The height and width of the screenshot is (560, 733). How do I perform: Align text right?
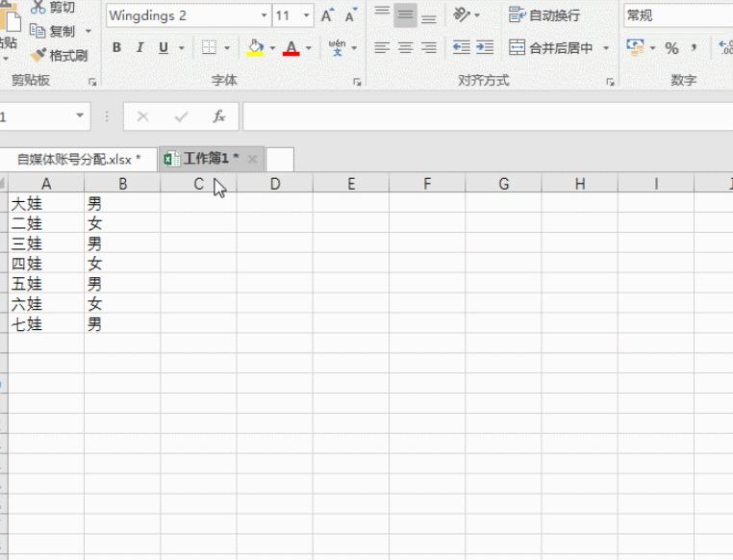point(429,47)
